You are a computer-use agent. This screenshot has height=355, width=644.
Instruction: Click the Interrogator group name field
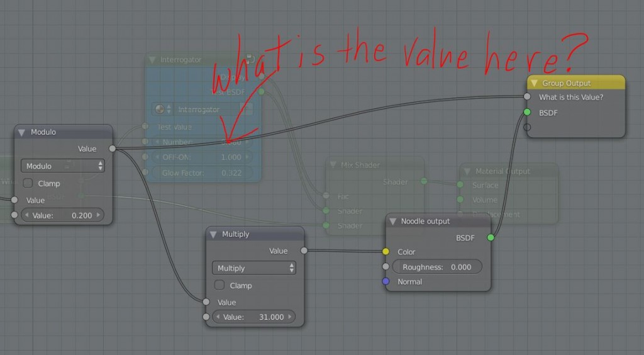tap(208, 110)
